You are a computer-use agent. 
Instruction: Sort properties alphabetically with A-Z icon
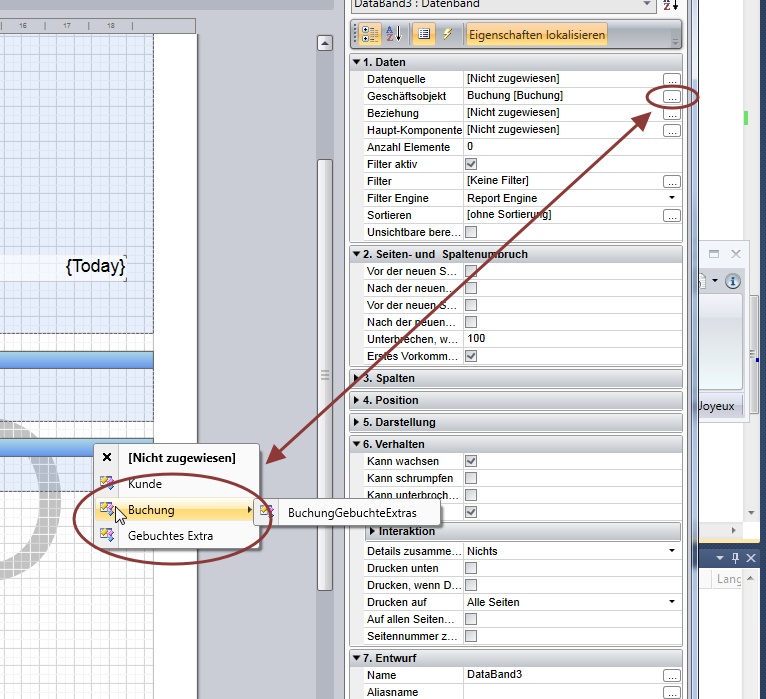point(393,34)
